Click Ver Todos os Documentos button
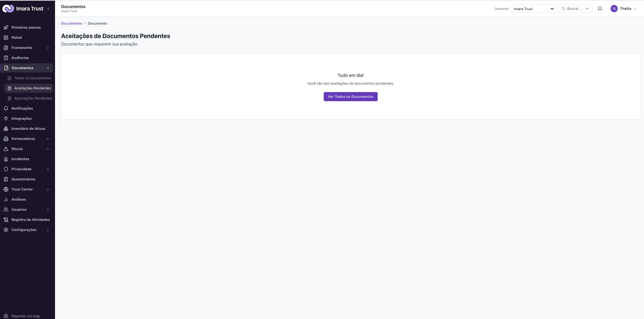644x319 pixels. [350, 96]
